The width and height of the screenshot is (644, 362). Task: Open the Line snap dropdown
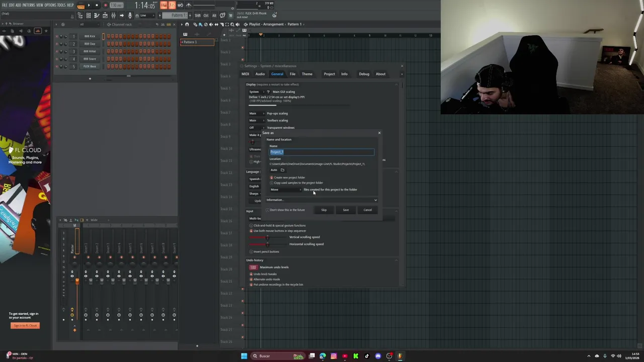pyautogui.click(x=146, y=16)
